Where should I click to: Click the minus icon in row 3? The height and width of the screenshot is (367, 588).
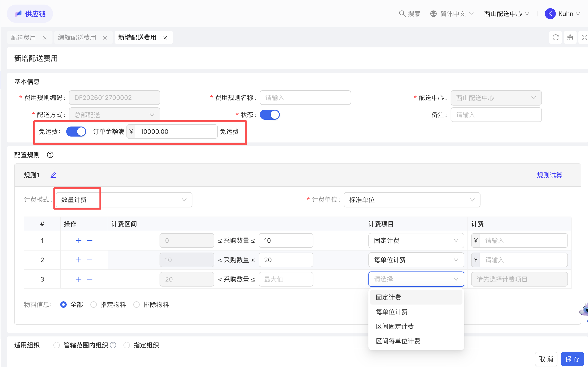click(90, 279)
